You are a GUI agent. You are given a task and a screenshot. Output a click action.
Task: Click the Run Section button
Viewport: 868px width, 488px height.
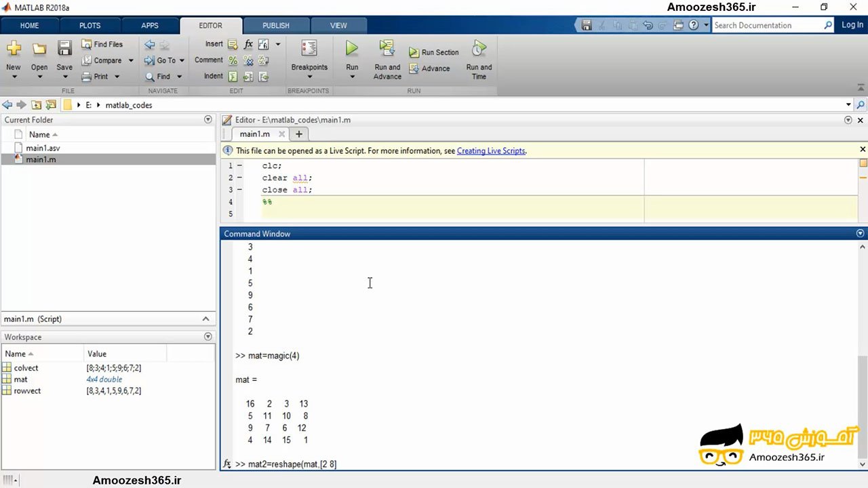coord(434,52)
